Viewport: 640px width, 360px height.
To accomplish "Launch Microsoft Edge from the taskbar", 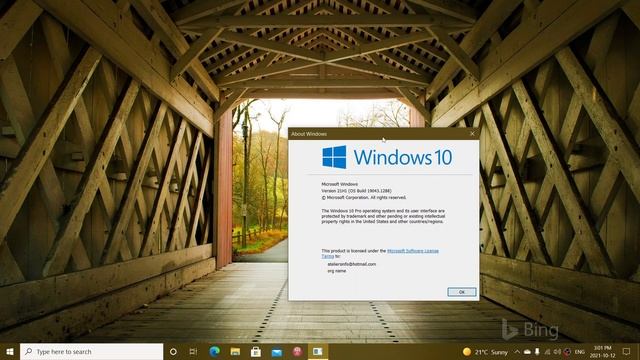I will pos(215,351).
